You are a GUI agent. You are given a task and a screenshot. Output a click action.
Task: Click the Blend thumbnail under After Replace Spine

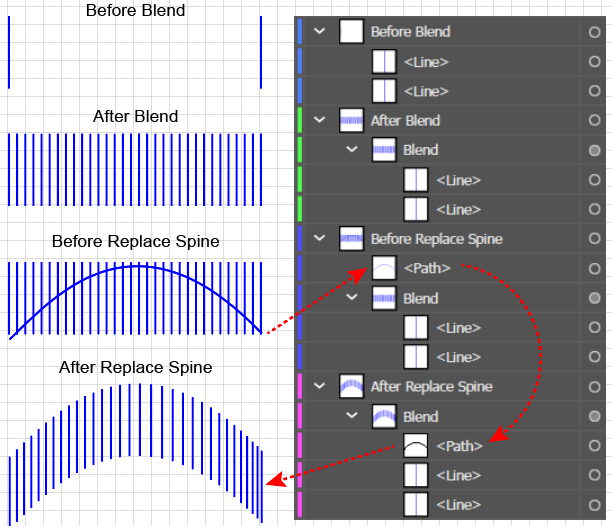[384, 416]
